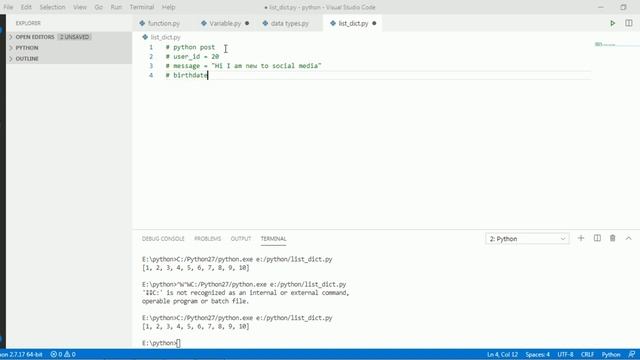
Task: Click line number 3 in gutter
Action: 151,66
